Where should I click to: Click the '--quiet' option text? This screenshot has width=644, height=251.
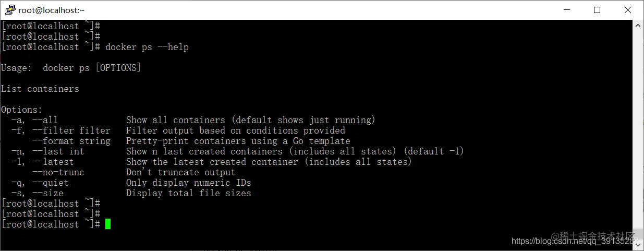tap(51, 183)
